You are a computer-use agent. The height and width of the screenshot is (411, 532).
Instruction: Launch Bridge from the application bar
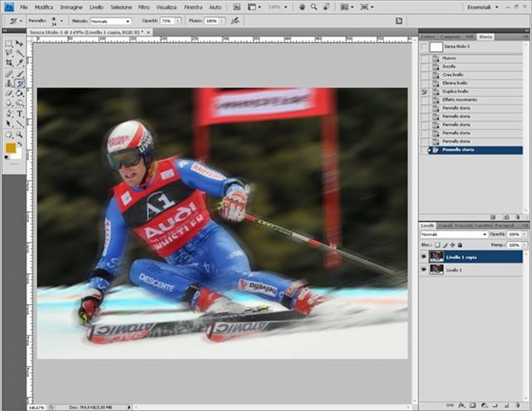[x=237, y=7]
